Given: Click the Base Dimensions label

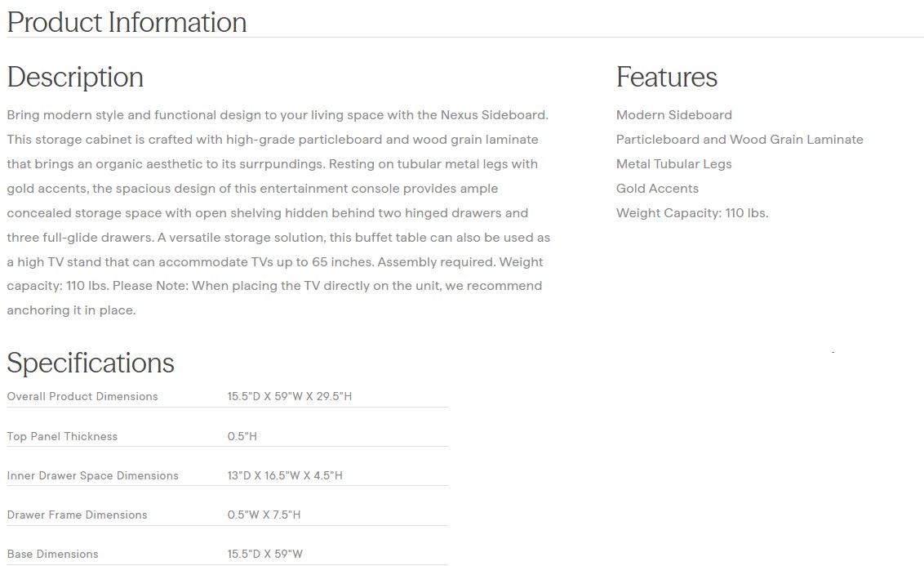Looking at the screenshot, I should coord(52,554).
